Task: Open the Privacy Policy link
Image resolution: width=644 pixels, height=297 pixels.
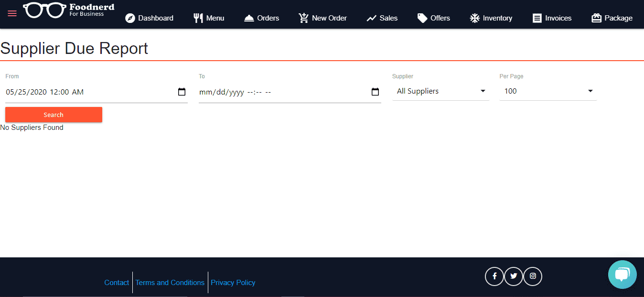Action: pyautogui.click(x=233, y=283)
